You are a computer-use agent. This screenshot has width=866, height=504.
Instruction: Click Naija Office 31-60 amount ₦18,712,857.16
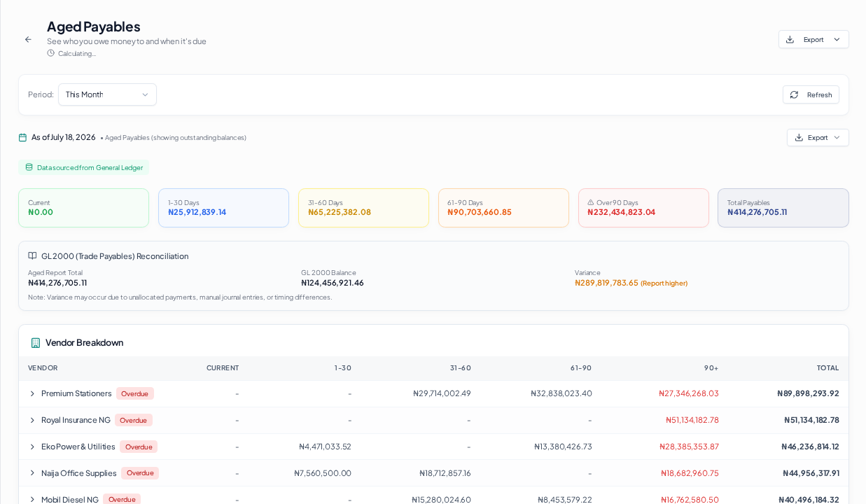[445, 473]
